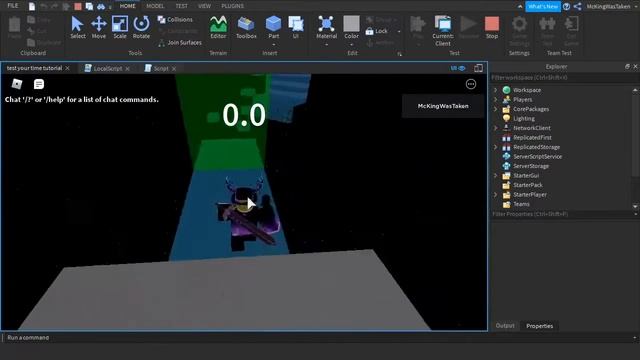Click the Run a command bar
Image resolution: width=640 pixels, height=360 pixels.
tap(318, 338)
